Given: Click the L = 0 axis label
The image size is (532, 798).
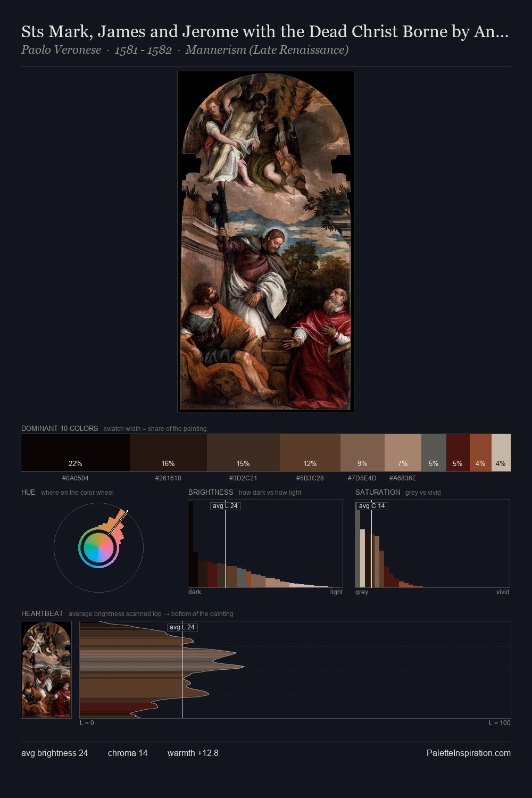Looking at the screenshot, I should [x=87, y=723].
